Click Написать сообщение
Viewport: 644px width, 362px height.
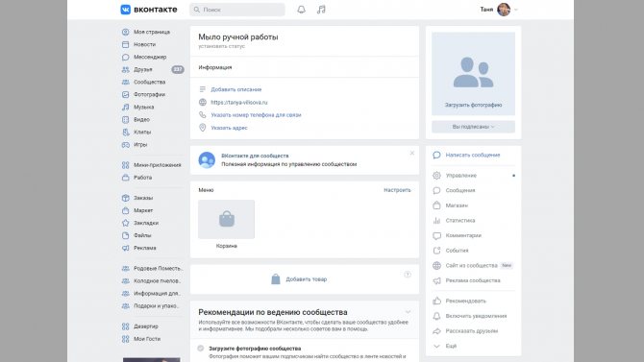point(473,156)
